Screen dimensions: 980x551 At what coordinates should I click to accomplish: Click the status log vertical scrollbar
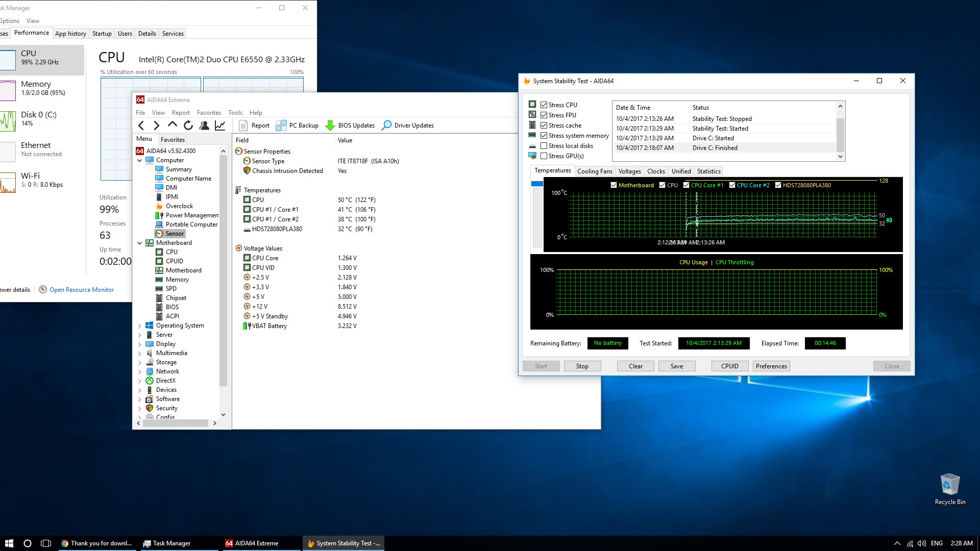(841, 131)
